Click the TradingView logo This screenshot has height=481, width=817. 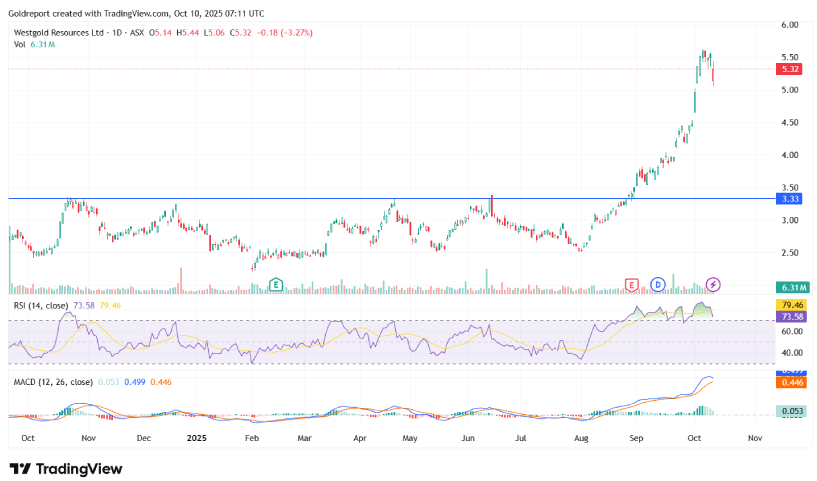pyautogui.click(x=66, y=468)
